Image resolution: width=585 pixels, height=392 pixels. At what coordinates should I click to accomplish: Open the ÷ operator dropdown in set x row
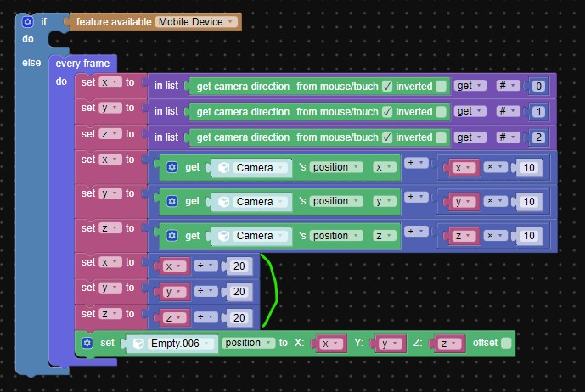(x=205, y=266)
